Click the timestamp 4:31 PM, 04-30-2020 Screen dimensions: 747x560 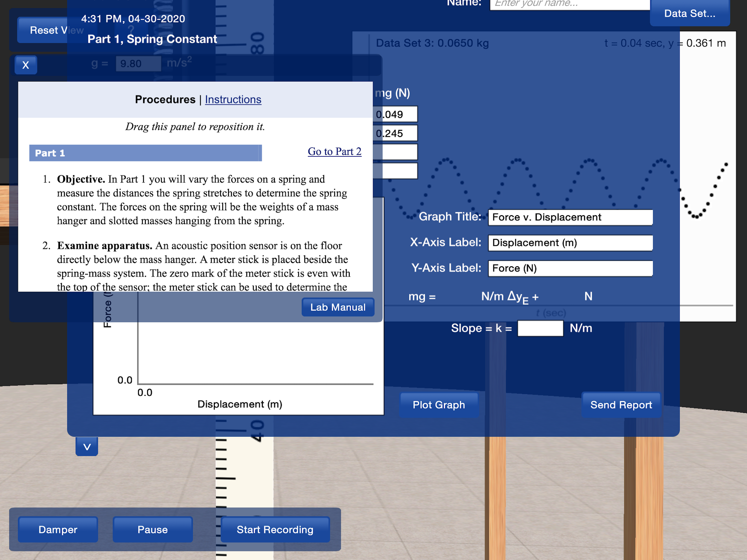[133, 19]
